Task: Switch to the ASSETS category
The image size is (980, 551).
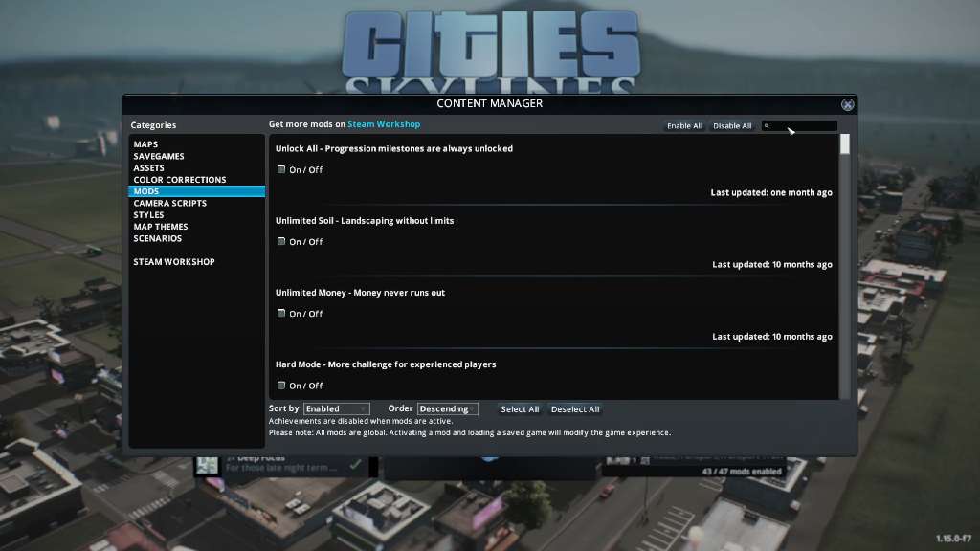Action: (x=149, y=168)
